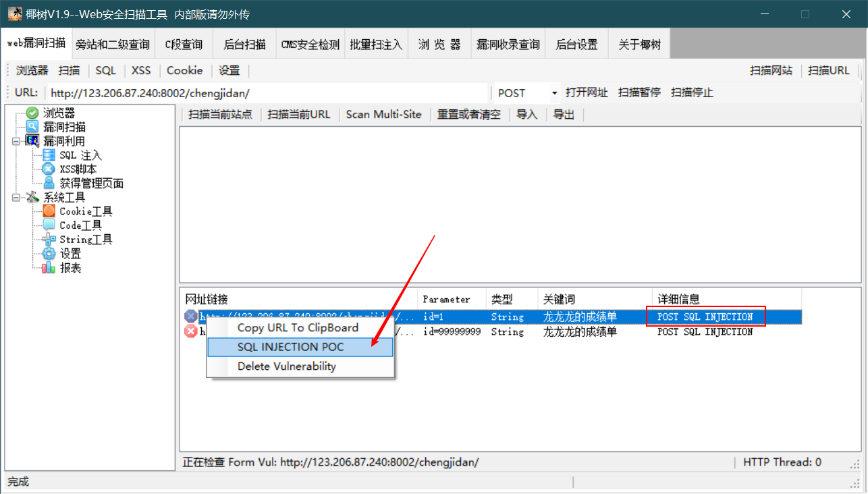Click the 扫描网站 button
The width and height of the screenshot is (868, 494).
tap(771, 70)
